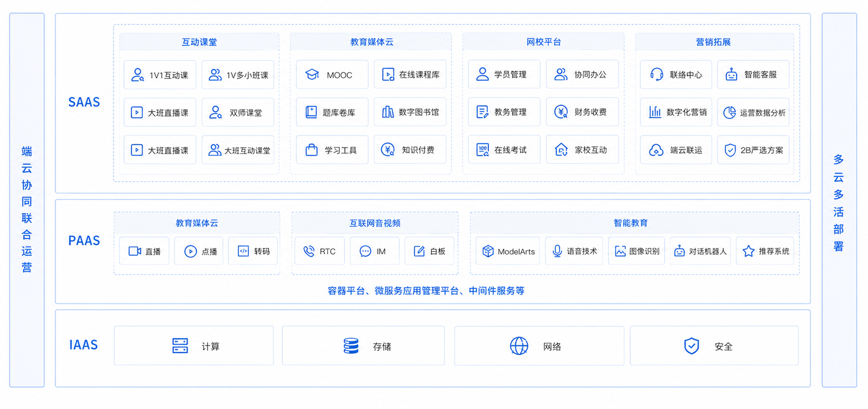Select the 互联网音视频 section header
This screenshot has height=409, width=868.
pos(375,223)
